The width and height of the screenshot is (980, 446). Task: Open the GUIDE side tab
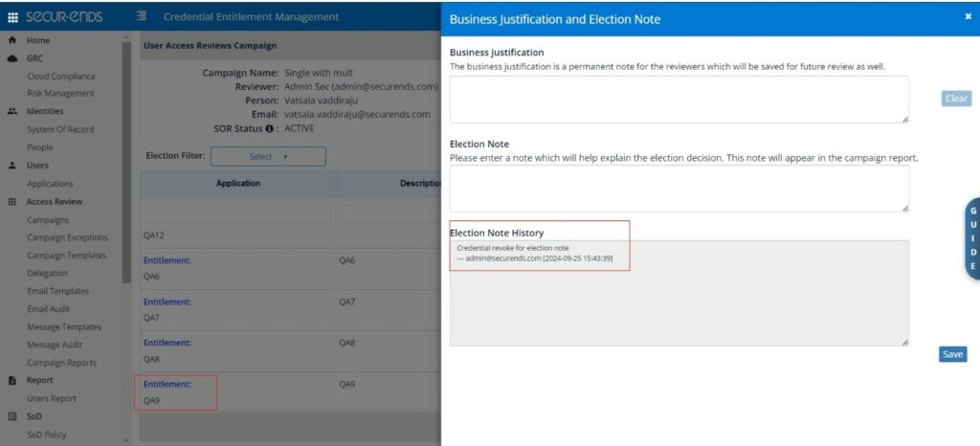click(x=972, y=237)
